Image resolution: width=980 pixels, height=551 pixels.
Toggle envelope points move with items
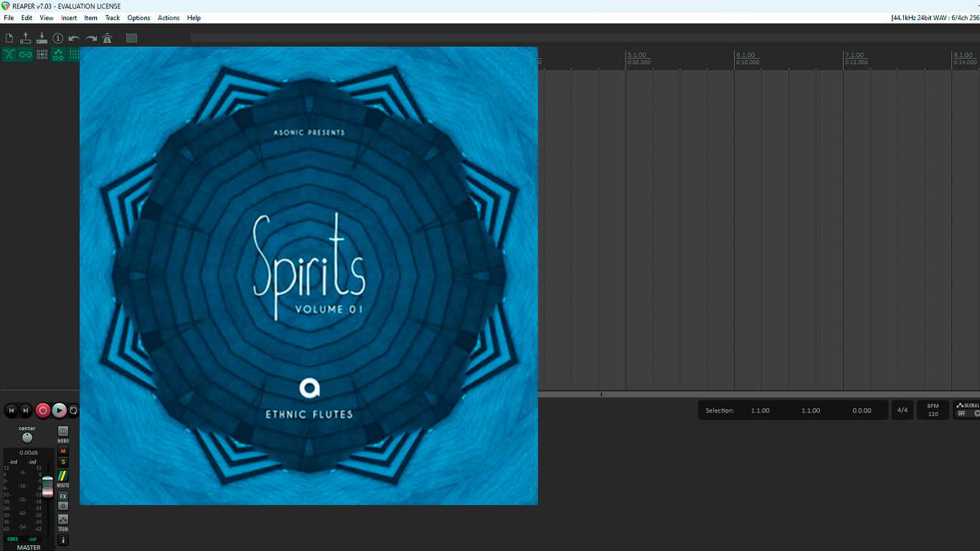point(58,55)
